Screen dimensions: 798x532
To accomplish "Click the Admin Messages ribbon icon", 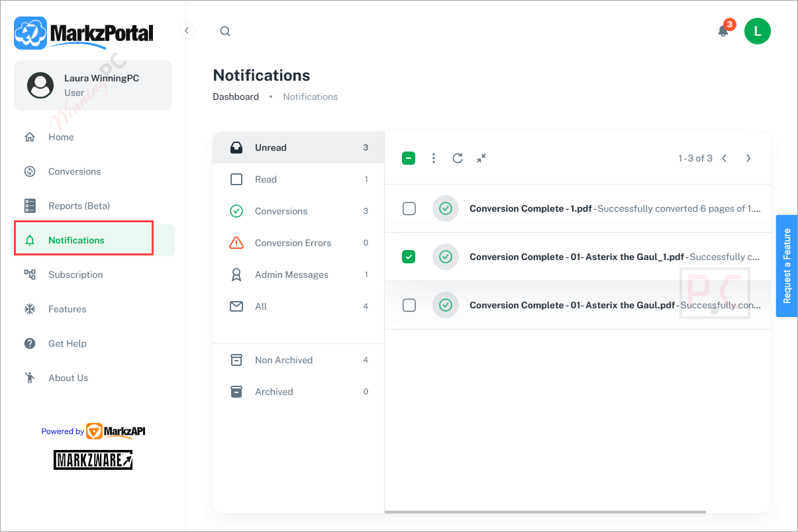I will pos(236,275).
